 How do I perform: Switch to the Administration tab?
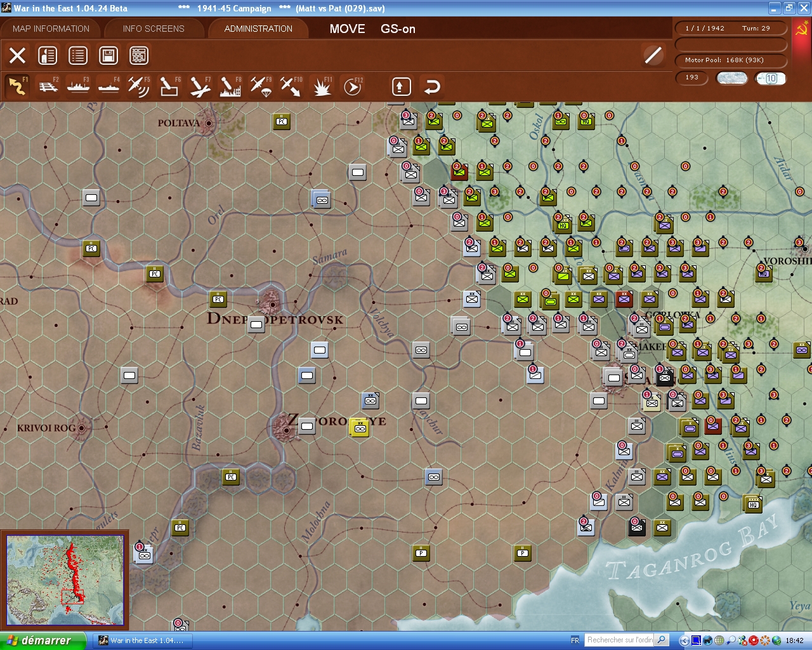(x=258, y=29)
